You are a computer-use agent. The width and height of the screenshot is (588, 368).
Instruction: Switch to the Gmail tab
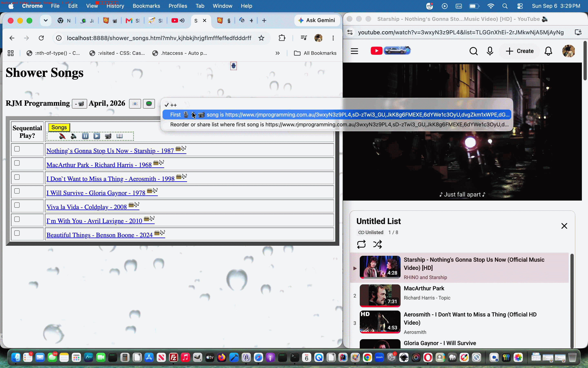tap(133, 20)
